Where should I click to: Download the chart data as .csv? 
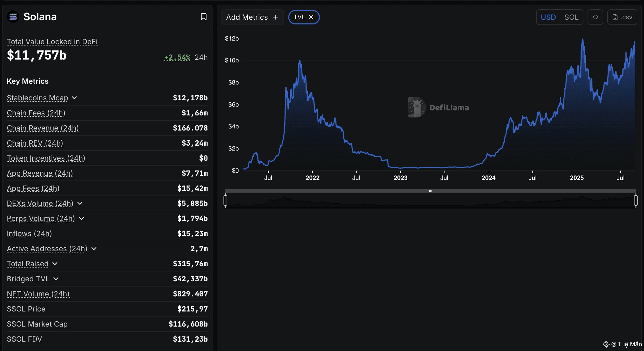[622, 17]
